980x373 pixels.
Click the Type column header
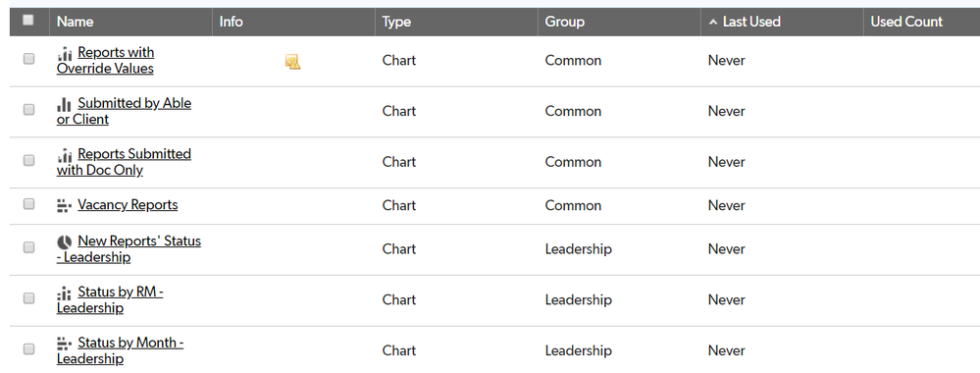396,22
